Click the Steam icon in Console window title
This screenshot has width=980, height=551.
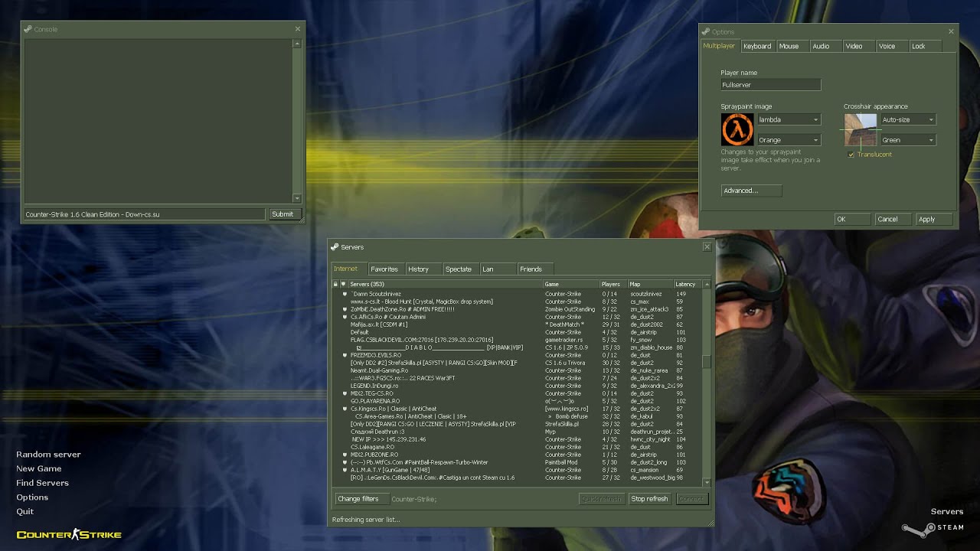[x=28, y=29]
